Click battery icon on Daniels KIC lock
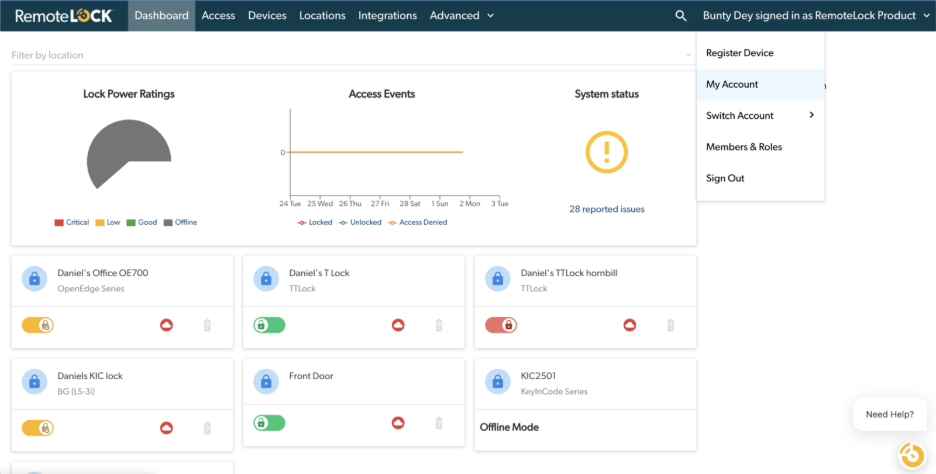Image resolution: width=936 pixels, height=474 pixels. 207,428
